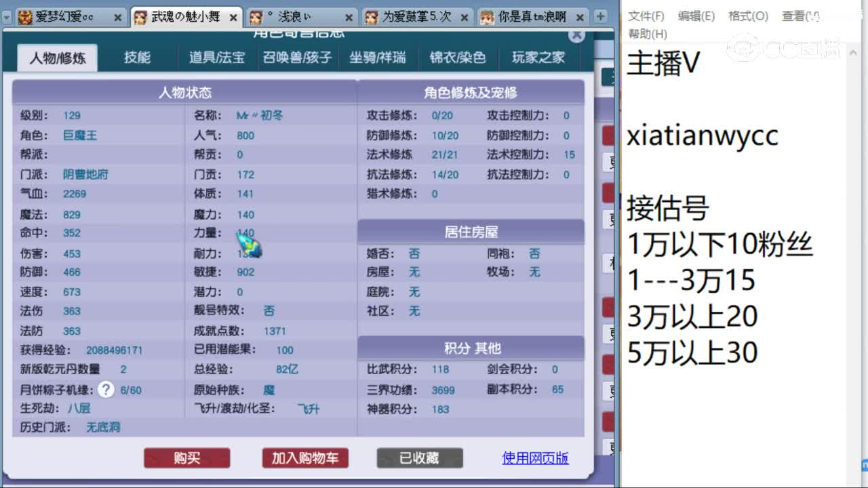868x488 pixels.
Task: Click the 气血 value 2269
Action: (75, 194)
